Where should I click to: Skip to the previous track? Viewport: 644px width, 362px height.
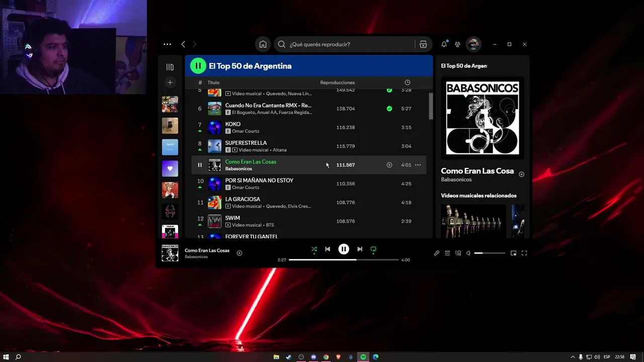(328, 249)
